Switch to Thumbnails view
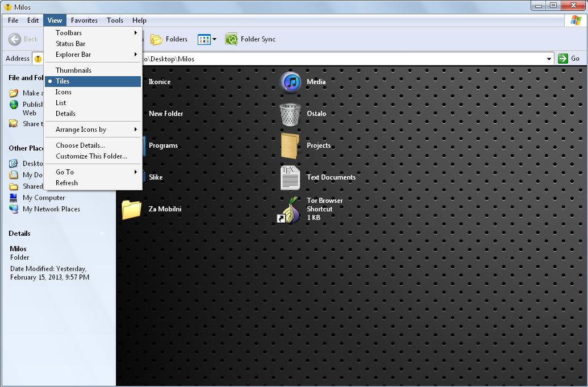Image resolution: width=588 pixels, height=387 pixels. point(93,70)
